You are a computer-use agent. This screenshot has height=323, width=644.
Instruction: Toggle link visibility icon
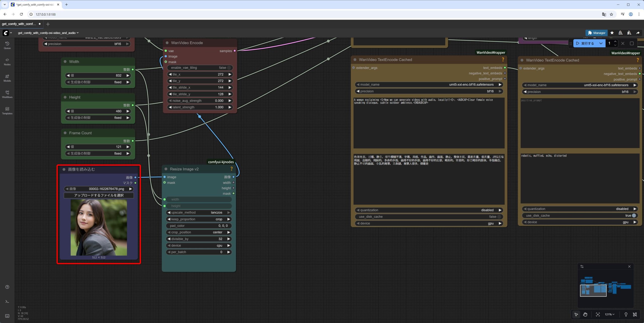click(635, 314)
